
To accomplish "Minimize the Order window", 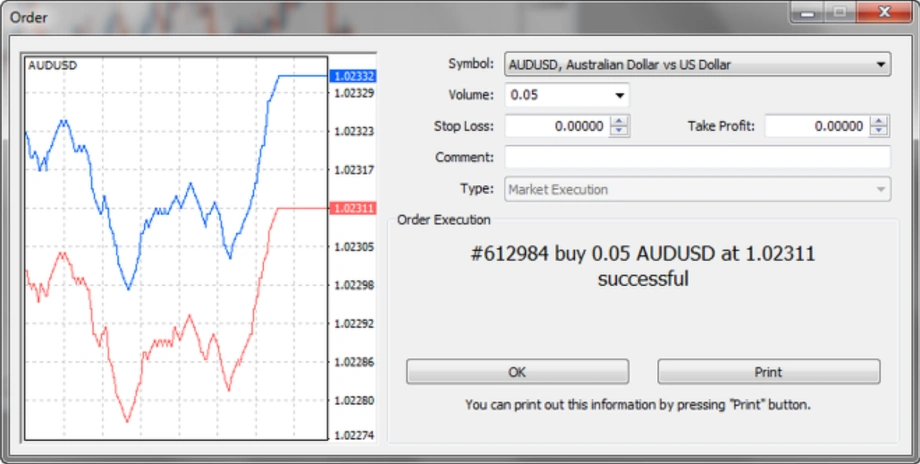I will click(x=810, y=13).
